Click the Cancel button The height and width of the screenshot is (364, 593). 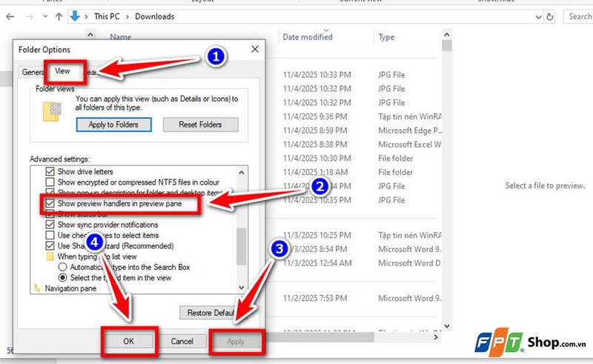(x=182, y=341)
